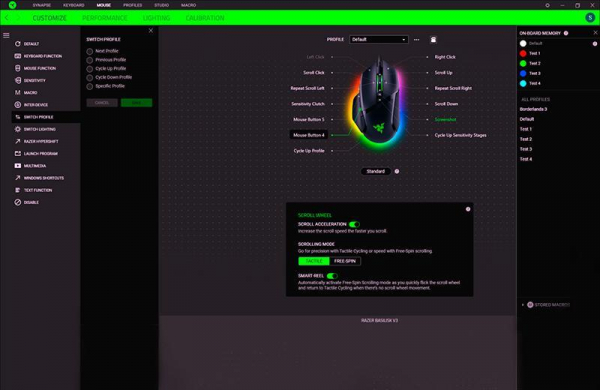Select Borderlands 3 profile in list
The image size is (600, 390).
point(533,109)
